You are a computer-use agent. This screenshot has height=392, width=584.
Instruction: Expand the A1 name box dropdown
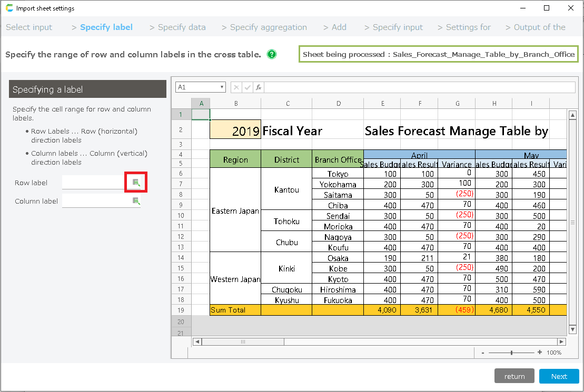click(x=222, y=87)
